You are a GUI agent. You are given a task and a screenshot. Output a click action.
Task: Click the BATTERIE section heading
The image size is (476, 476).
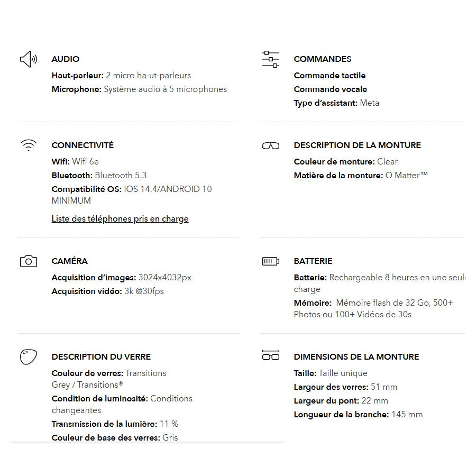coord(313,261)
